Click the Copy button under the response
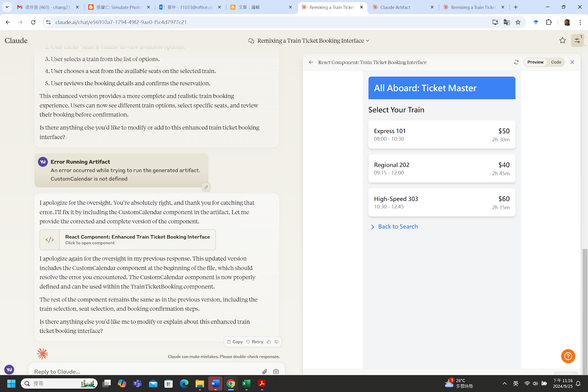 pos(235,342)
